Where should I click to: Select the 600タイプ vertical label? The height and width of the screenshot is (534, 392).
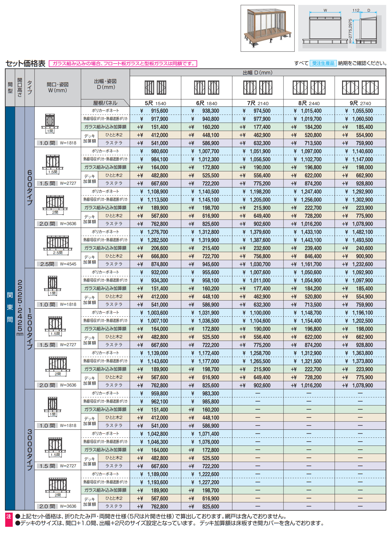[x=30, y=187]
